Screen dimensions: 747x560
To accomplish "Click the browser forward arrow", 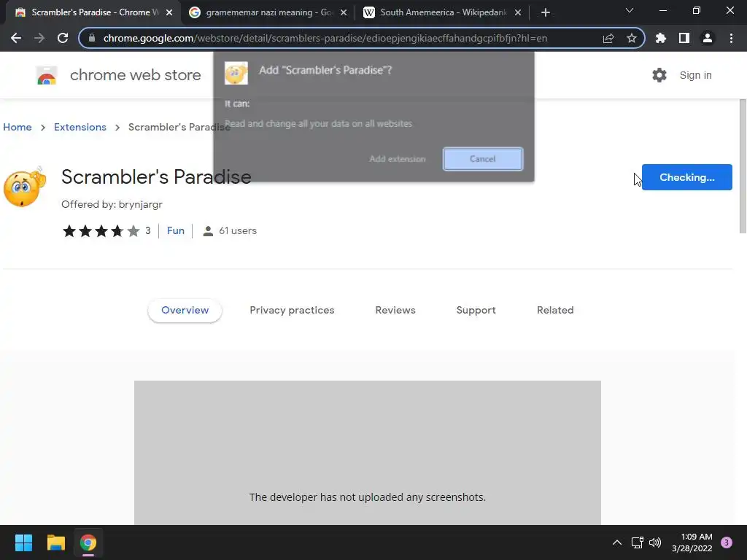I will (x=39, y=38).
